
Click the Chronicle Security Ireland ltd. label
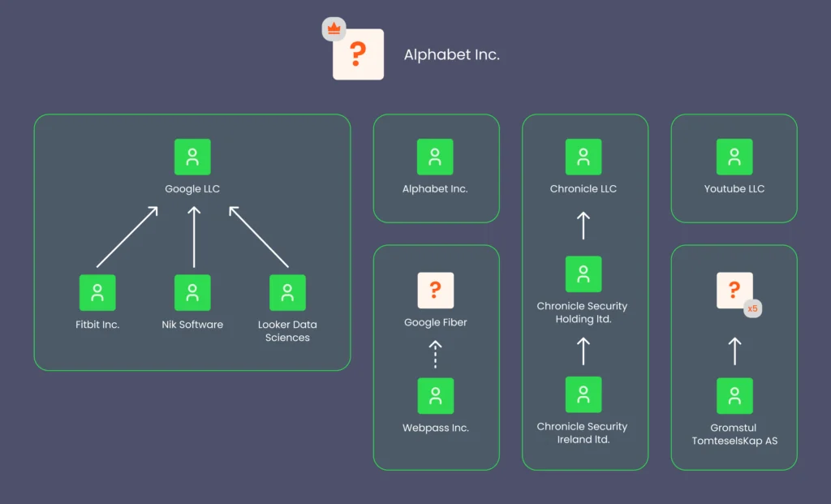click(x=583, y=433)
